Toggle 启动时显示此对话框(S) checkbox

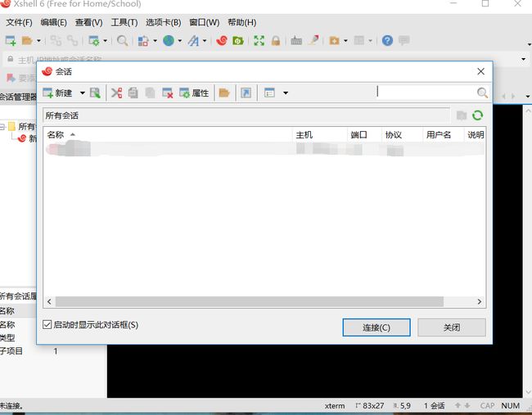click(47, 325)
